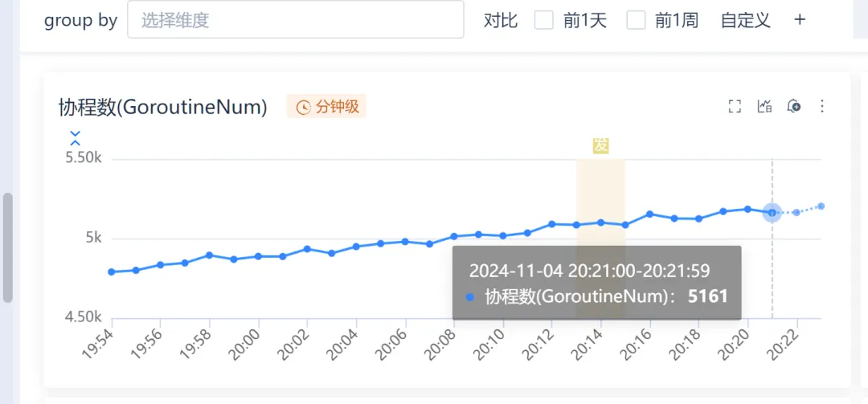Viewport: 868px width, 404px height.
Task: Enable the 前1天 comparison checkbox
Action: click(544, 20)
